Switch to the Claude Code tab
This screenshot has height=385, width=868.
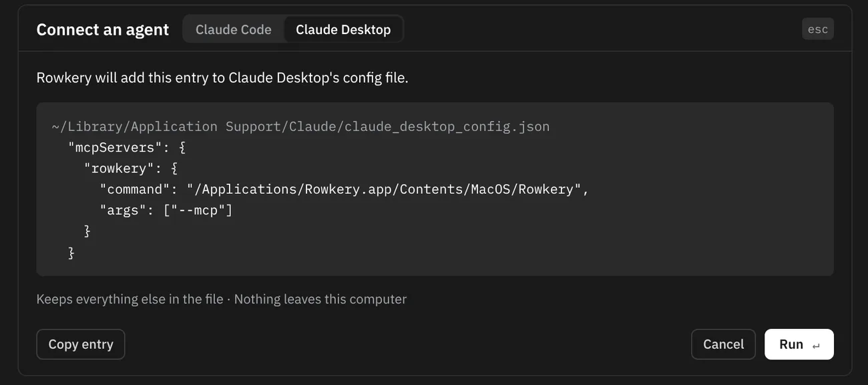(233, 29)
